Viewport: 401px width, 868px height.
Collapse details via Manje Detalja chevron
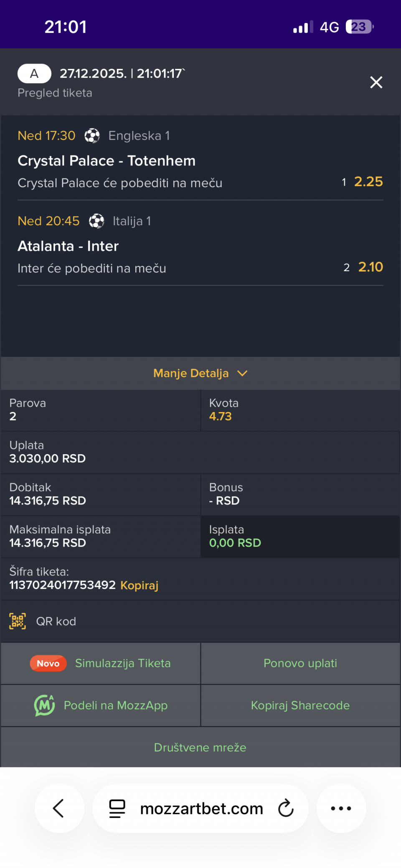pos(243,373)
